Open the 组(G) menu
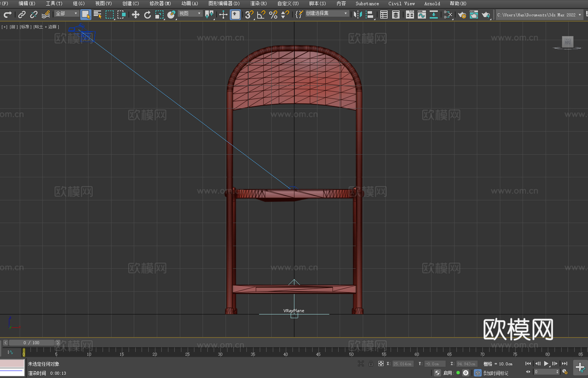Viewport: 588px width, 378px height. (x=79, y=3)
